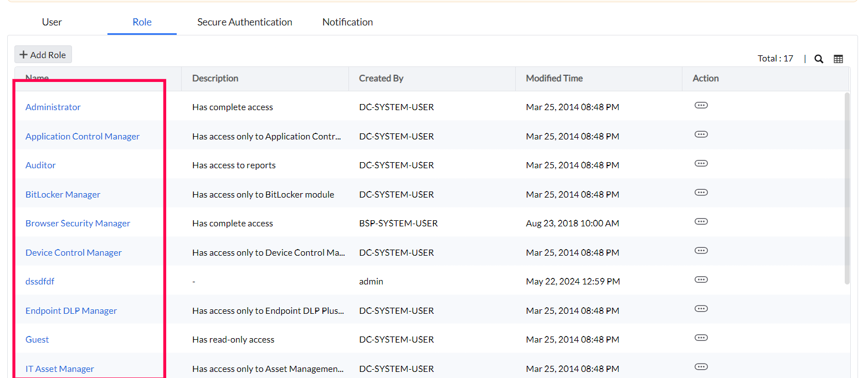Click the Add Role button

[43, 54]
